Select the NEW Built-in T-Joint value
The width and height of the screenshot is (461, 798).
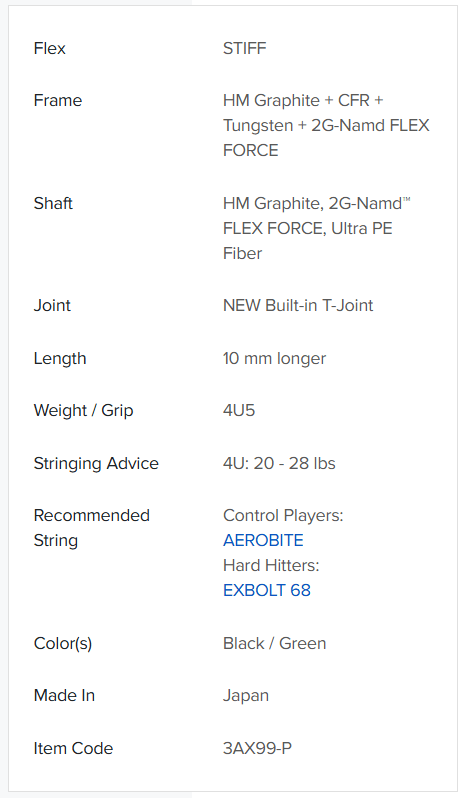(x=298, y=305)
